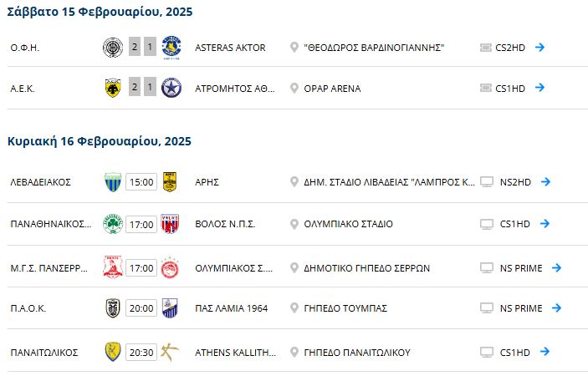Click the Athens Kallithea gold figure logo

click(170, 352)
